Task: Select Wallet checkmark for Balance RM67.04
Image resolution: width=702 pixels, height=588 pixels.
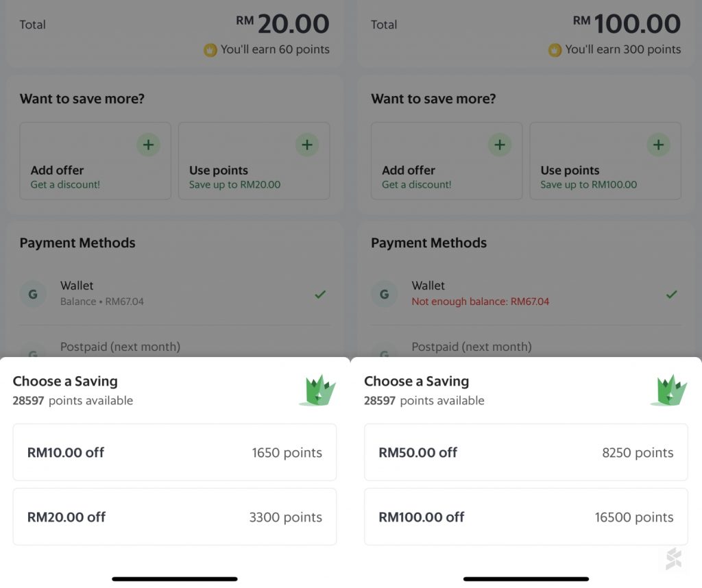Action: pyautogui.click(x=320, y=294)
